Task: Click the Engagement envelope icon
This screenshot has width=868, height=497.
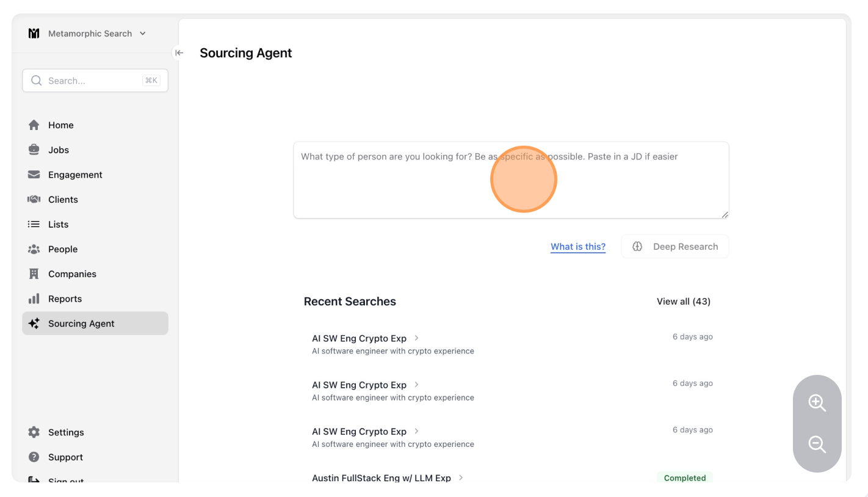Action: tap(34, 175)
